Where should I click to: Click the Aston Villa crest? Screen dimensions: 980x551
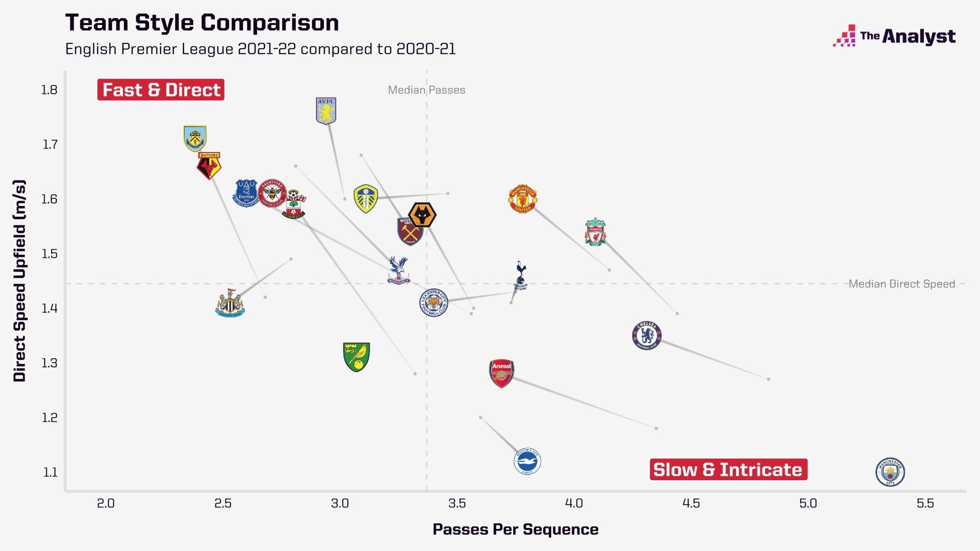[326, 110]
